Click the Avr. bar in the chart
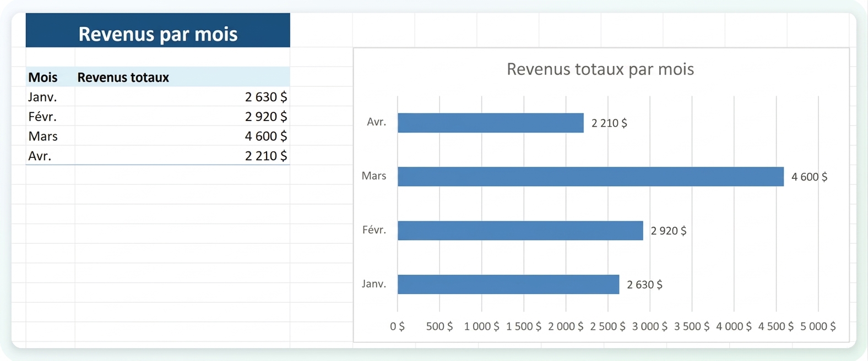868x361 pixels. coord(491,123)
